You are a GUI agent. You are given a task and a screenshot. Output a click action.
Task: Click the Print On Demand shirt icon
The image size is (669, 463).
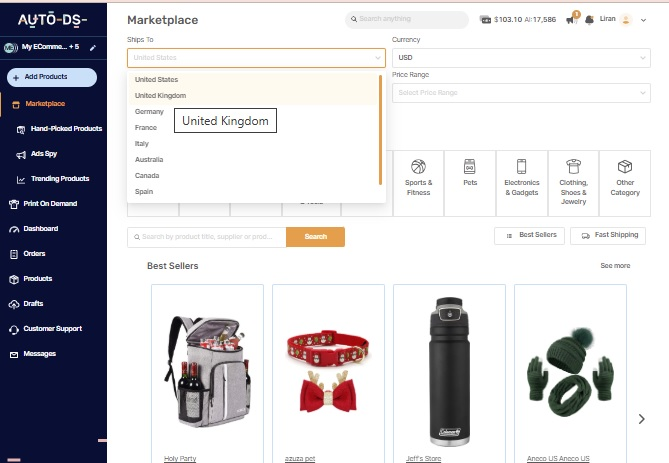click(x=14, y=204)
